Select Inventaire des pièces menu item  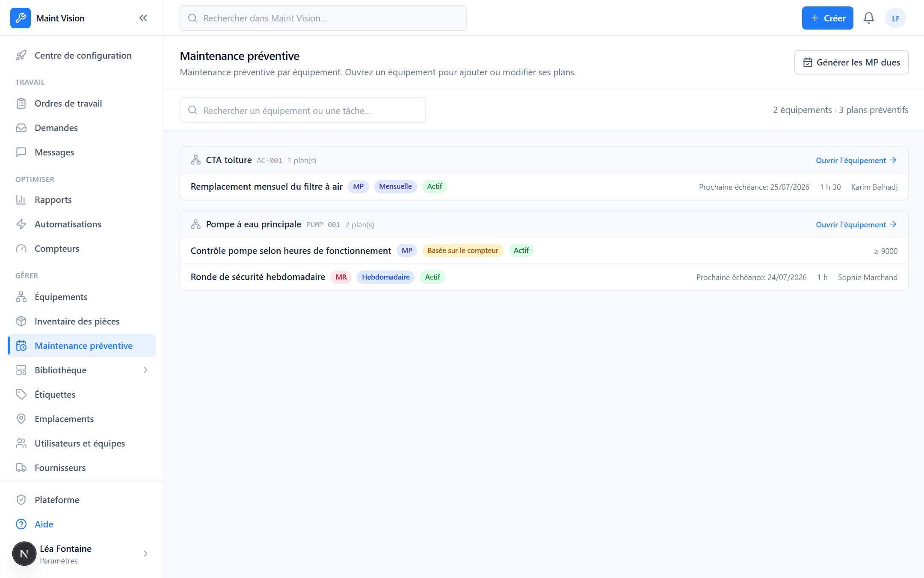(82, 322)
